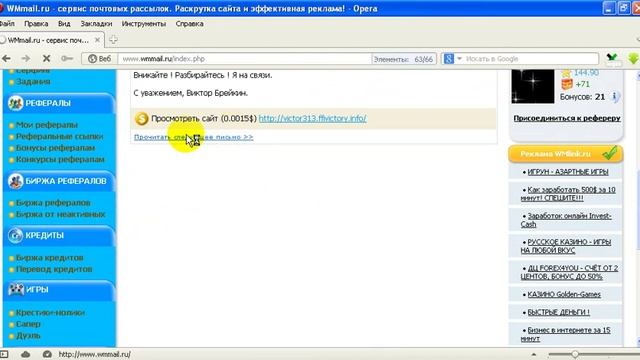Close the WMmail.ru tab

[97, 40]
